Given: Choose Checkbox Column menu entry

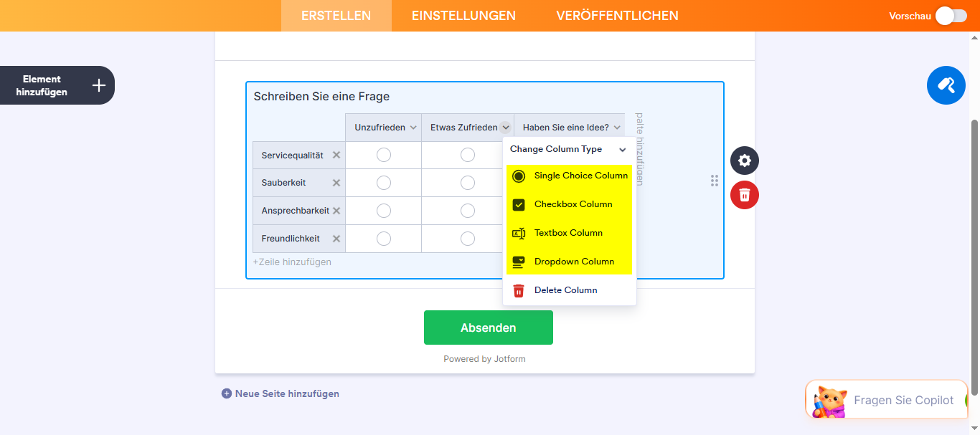Looking at the screenshot, I should pyautogui.click(x=570, y=204).
